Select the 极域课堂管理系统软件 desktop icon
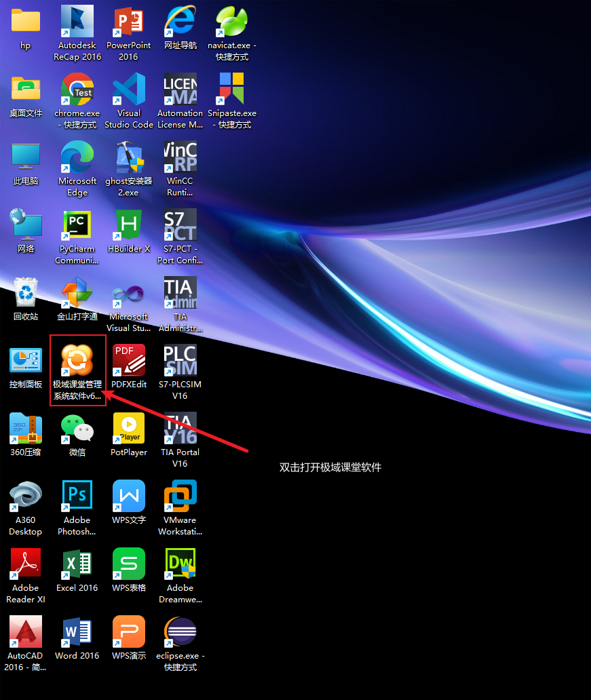 (77, 361)
